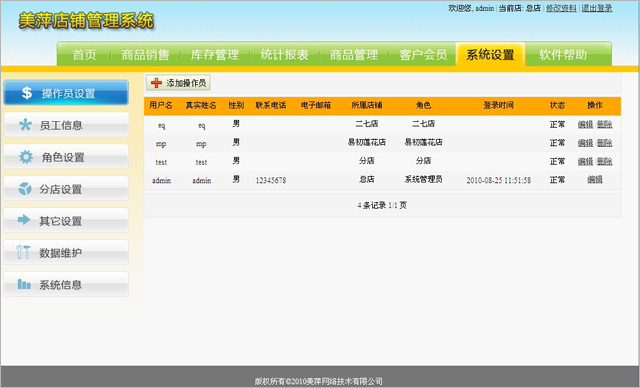Image resolution: width=640 pixels, height=388 pixels.
Task: Click the 所属店铺 column header
Action: point(367,106)
